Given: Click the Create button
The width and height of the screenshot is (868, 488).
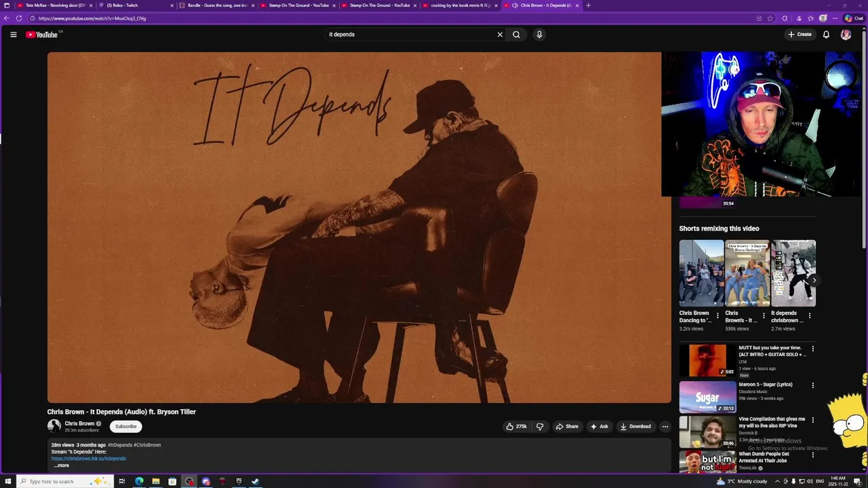Looking at the screenshot, I should click(x=800, y=35).
